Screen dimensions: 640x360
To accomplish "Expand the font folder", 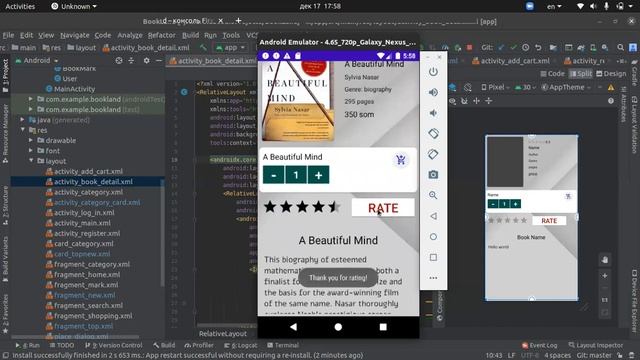I will [x=31, y=150].
